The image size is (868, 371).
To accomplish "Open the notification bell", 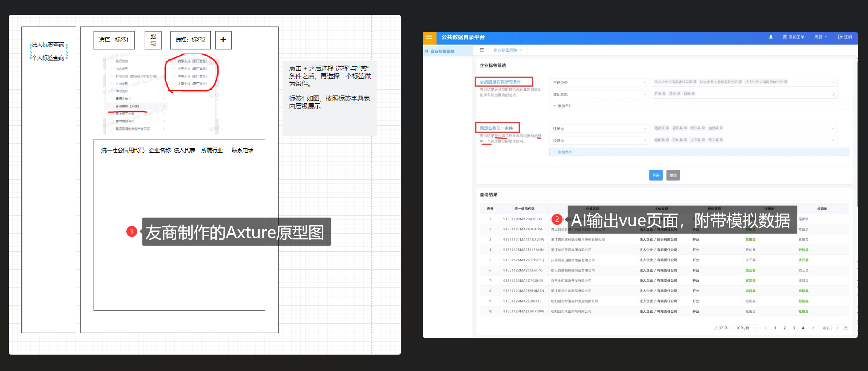I will 771,37.
